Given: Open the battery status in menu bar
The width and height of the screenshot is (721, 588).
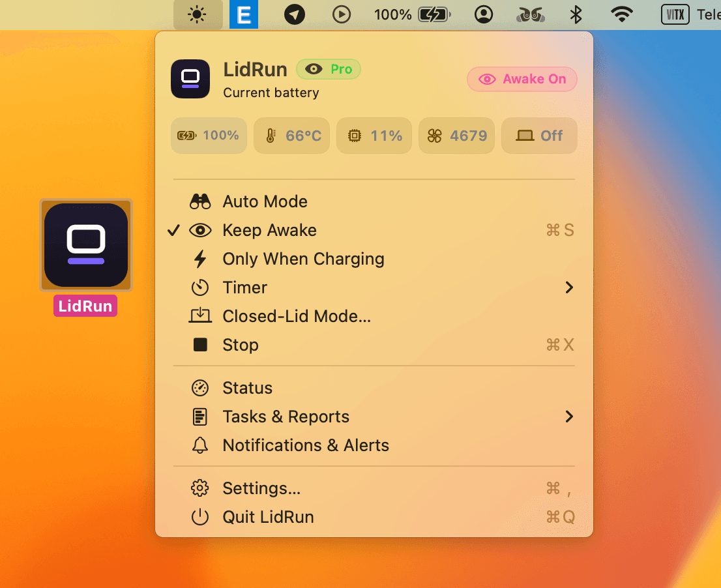Looking at the screenshot, I should pos(412,15).
